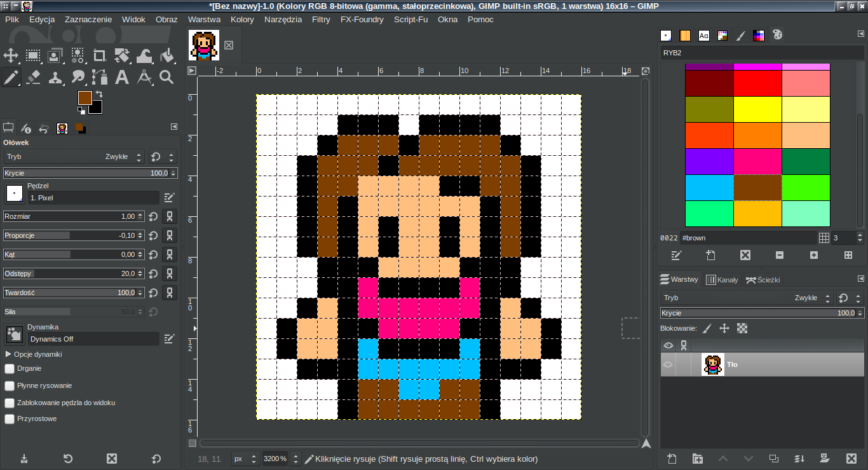This screenshot has height=470, width=868.
Task: Switch to the Kanały tab
Action: click(722, 280)
